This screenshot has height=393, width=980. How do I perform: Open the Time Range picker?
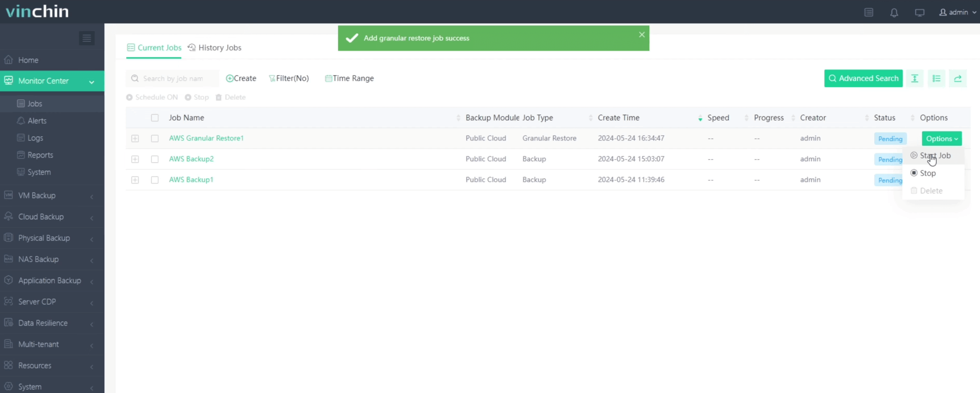coord(349,78)
